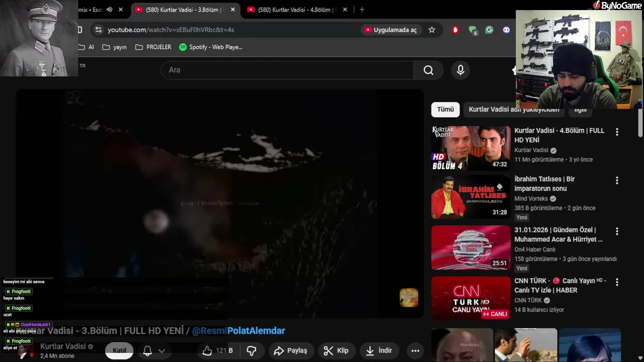Open the site information icon in the address bar
This screenshot has width=644, height=362.
pos(98,30)
